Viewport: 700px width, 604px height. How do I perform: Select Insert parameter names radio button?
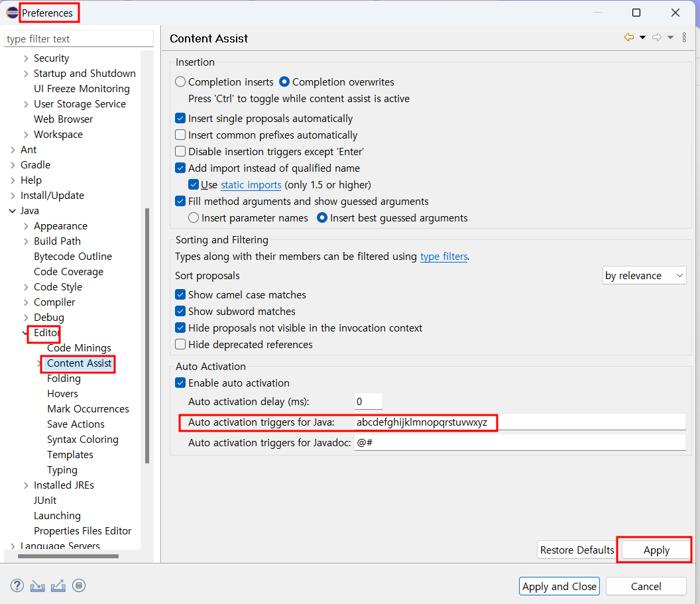coord(194,217)
